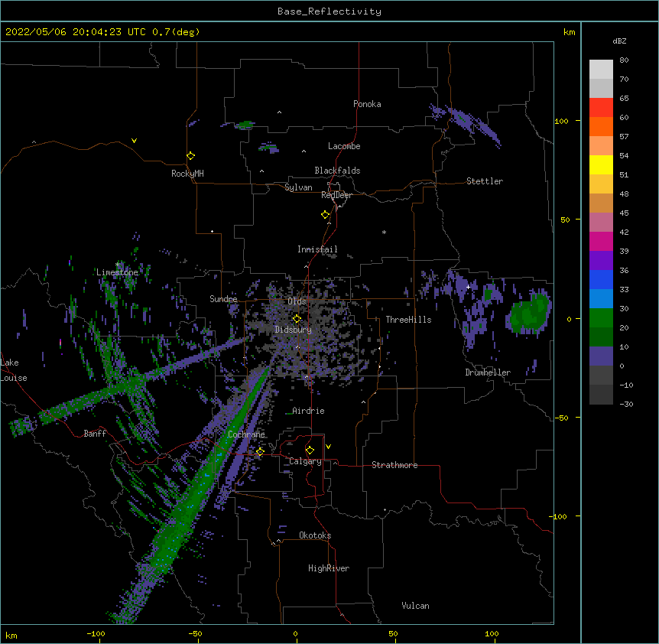Click the -100 km x-axis tick label
Image resolution: width=659 pixels, height=644 pixels.
(96, 633)
